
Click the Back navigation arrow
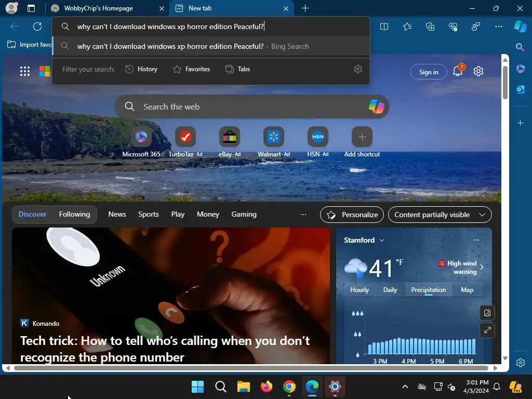tap(14, 26)
